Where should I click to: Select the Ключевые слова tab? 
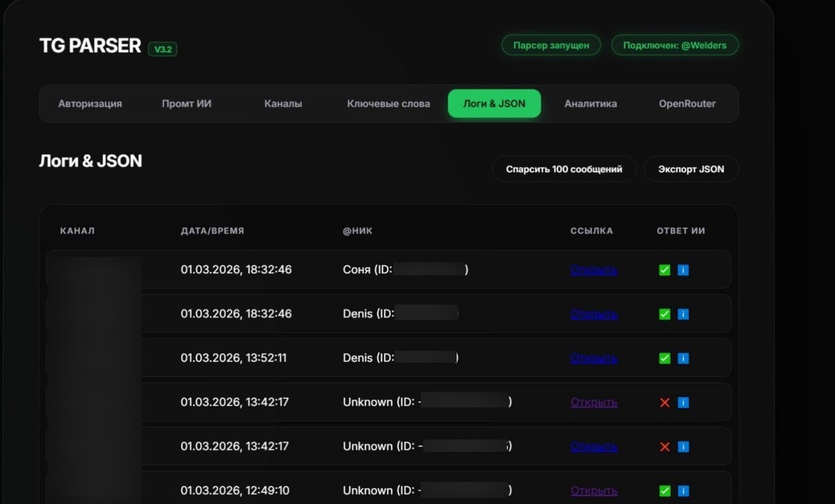coord(388,104)
